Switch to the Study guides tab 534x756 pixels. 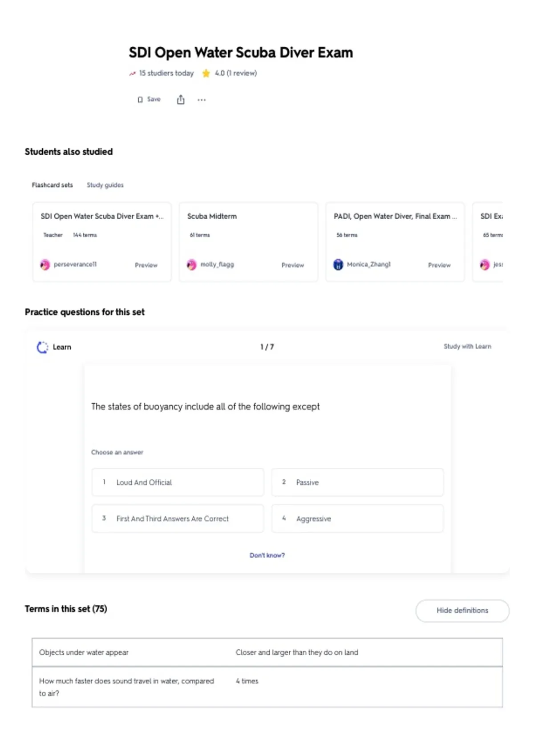tap(105, 185)
